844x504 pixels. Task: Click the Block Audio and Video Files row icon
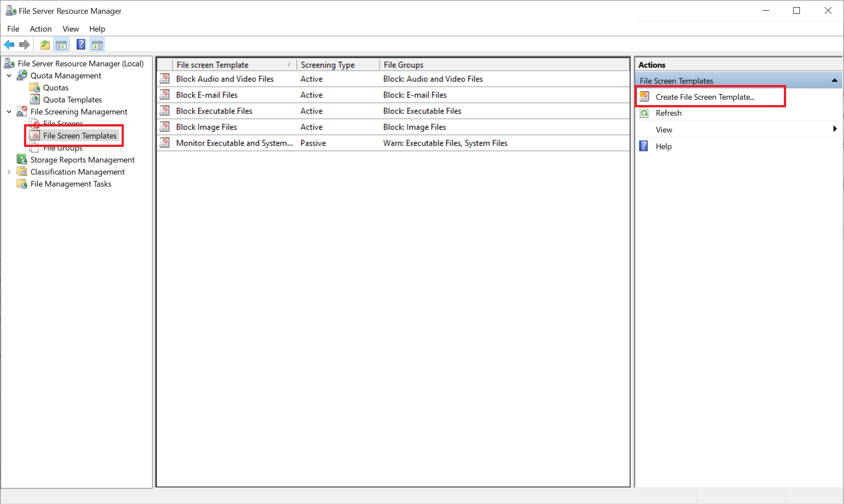pyautogui.click(x=165, y=78)
